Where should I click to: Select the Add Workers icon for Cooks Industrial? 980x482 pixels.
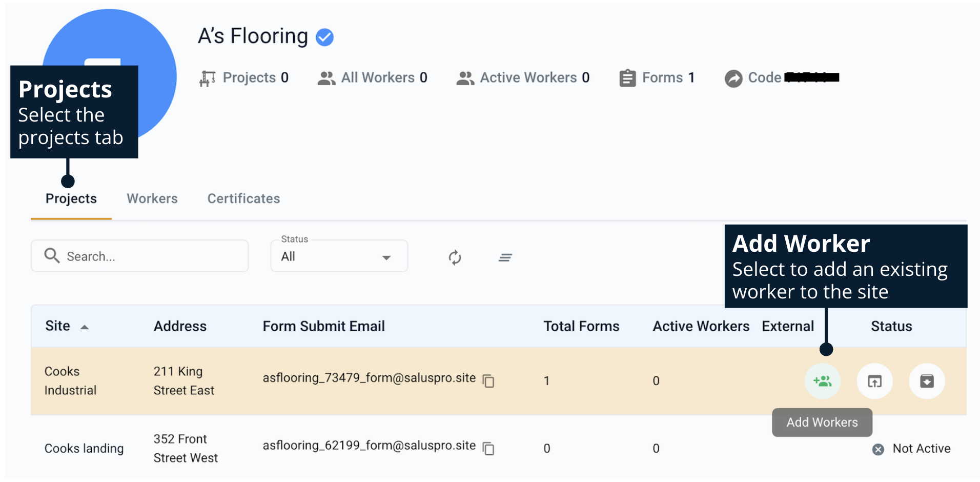point(822,381)
